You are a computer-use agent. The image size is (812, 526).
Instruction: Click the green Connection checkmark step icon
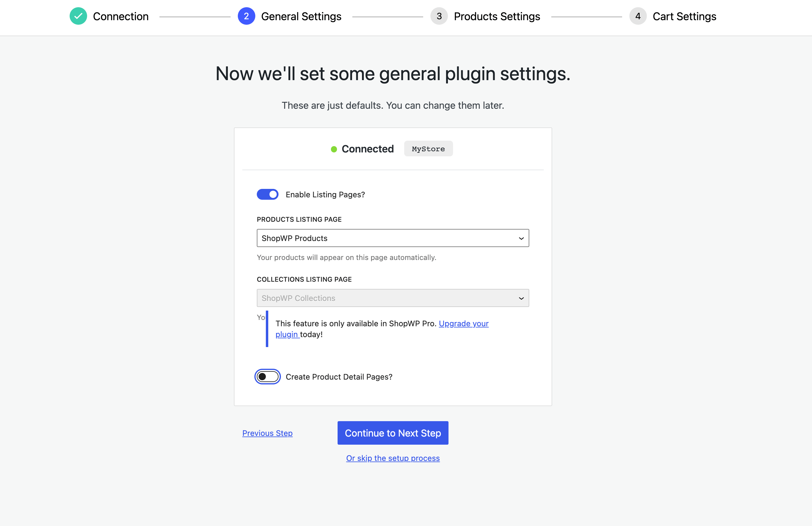click(x=78, y=16)
